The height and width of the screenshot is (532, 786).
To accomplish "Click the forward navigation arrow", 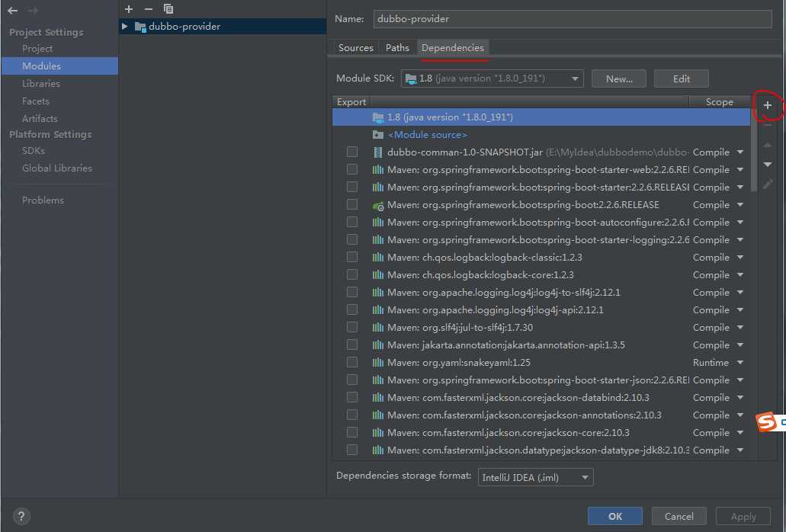I will pyautogui.click(x=33, y=11).
